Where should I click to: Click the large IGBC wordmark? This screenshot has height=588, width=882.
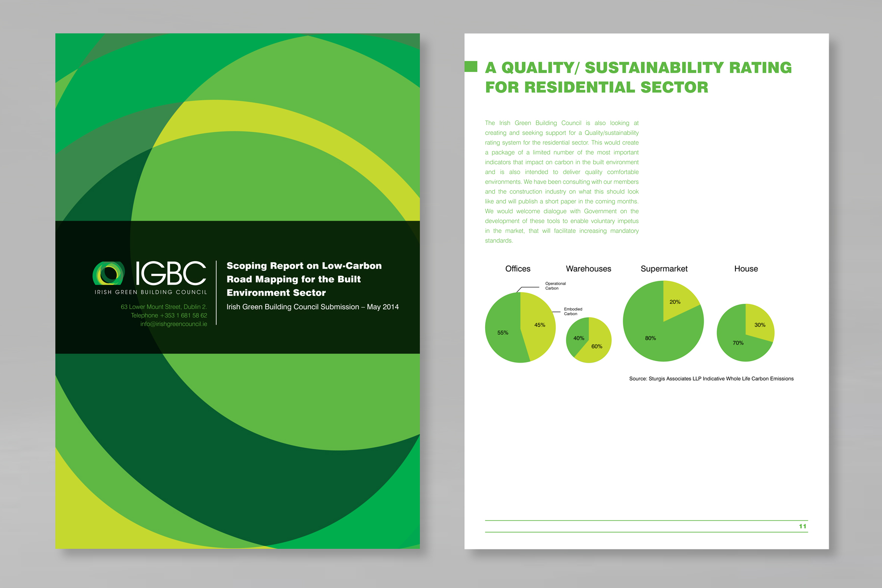point(171,273)
